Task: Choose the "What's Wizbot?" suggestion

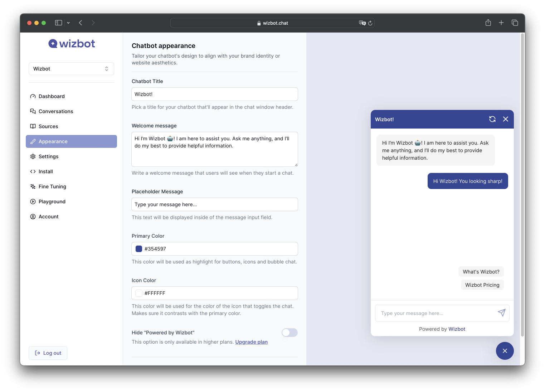Action: point(481,272)
